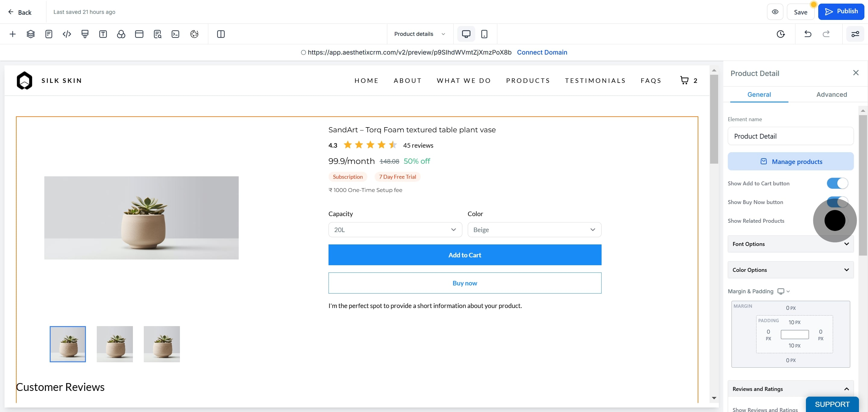The image size is (868, 412).
Task: Toggle the split columns layout icon
Action: coord(221,34)
